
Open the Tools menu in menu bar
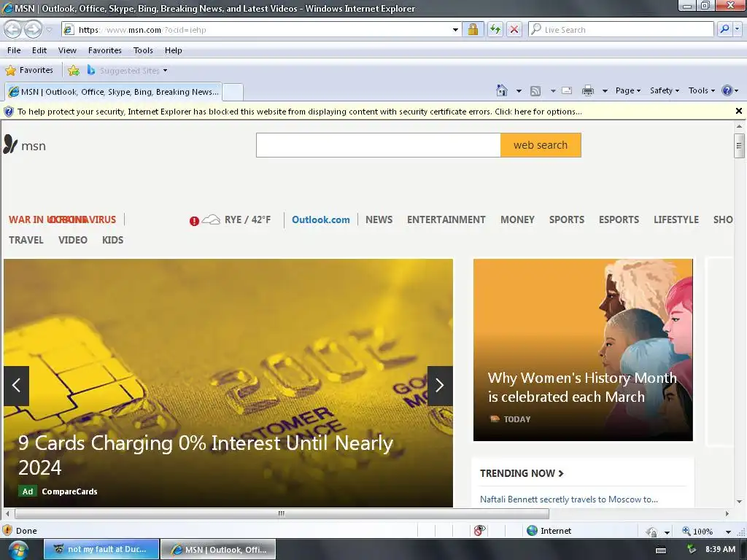tap(143, 50)
